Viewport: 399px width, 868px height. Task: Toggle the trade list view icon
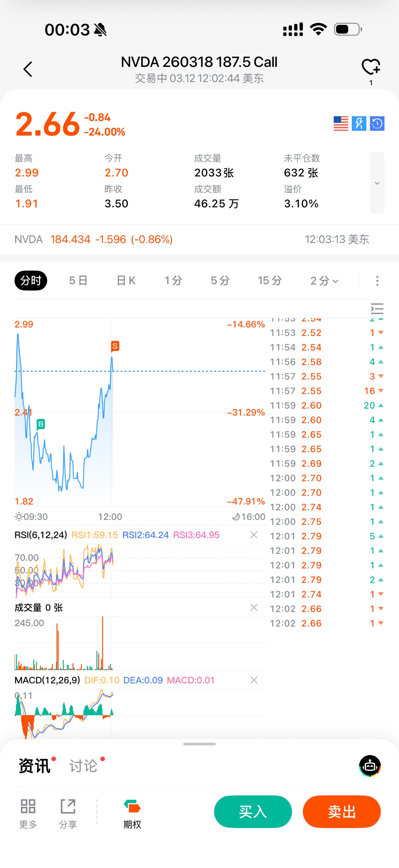pos(377,309)
